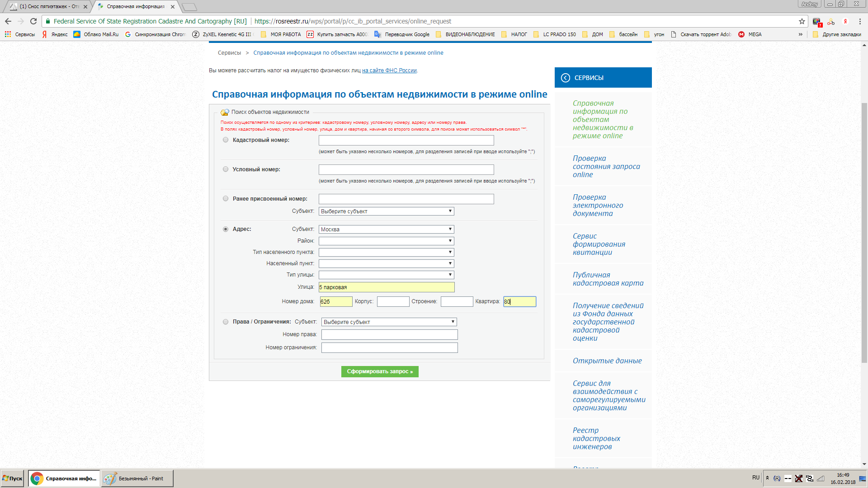Open the ZyXEL Keenetic 4G III bookmark
868x488 pixels.
[x=223, y=34]
